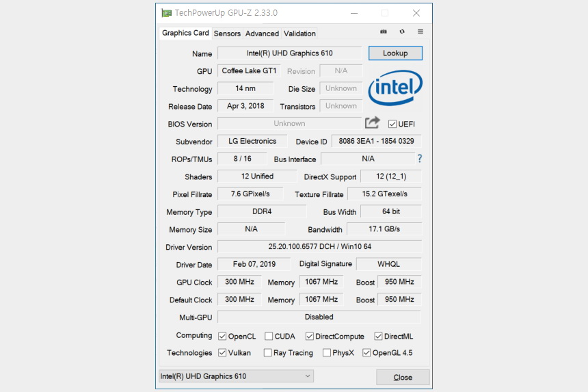Screen dimensions: 588x392
Task: Toggle the OpenCL checkbox
Action: pyautogui.click(x=222, y=337)
